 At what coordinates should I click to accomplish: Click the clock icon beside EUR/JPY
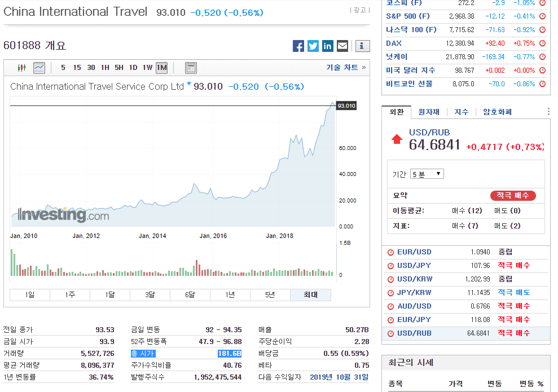[390, 320]
